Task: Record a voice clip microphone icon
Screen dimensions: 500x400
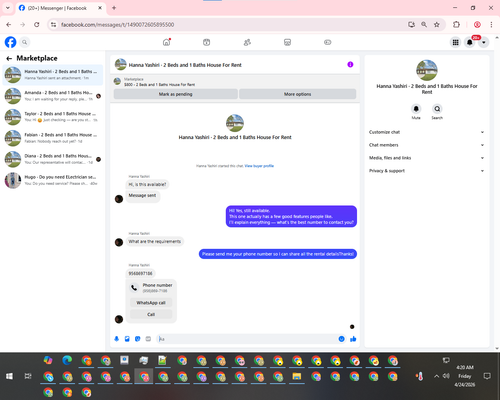Action: pos(117,339)
